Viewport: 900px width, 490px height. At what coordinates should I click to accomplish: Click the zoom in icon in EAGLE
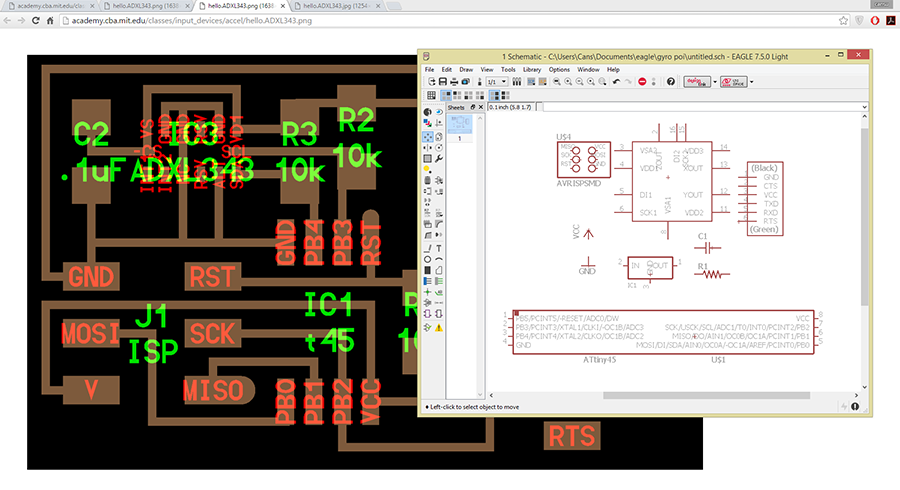[568, 81]
